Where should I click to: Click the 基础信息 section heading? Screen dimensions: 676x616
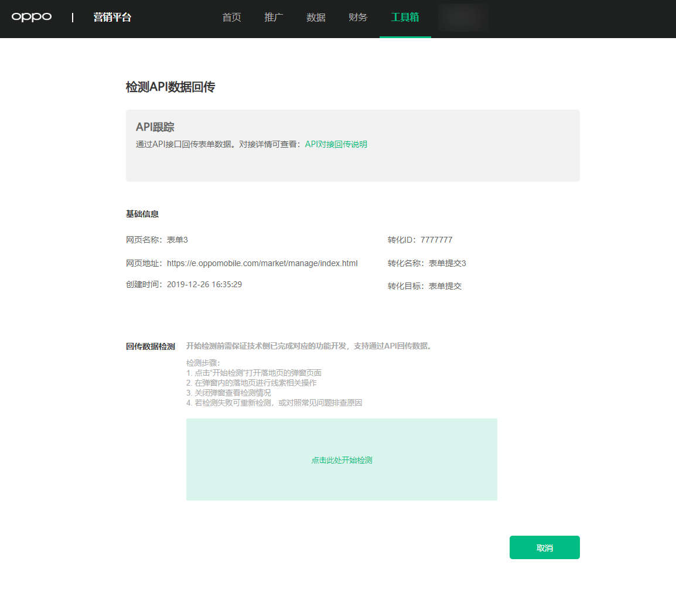point(142,214)
